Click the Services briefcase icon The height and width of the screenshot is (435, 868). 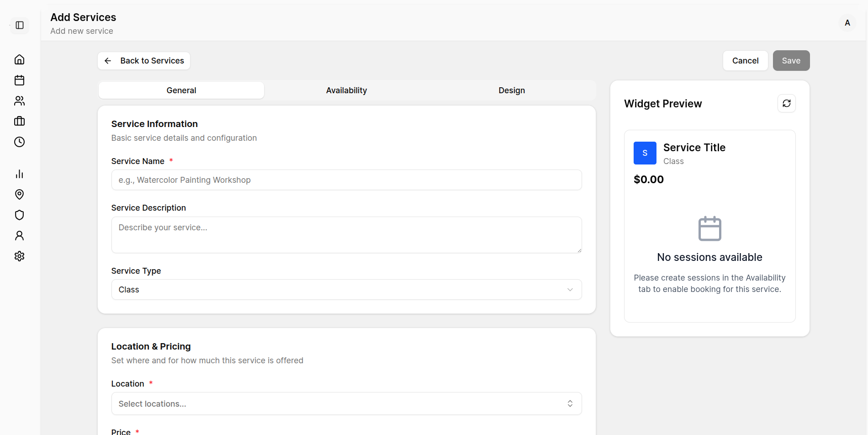(19, 121)
